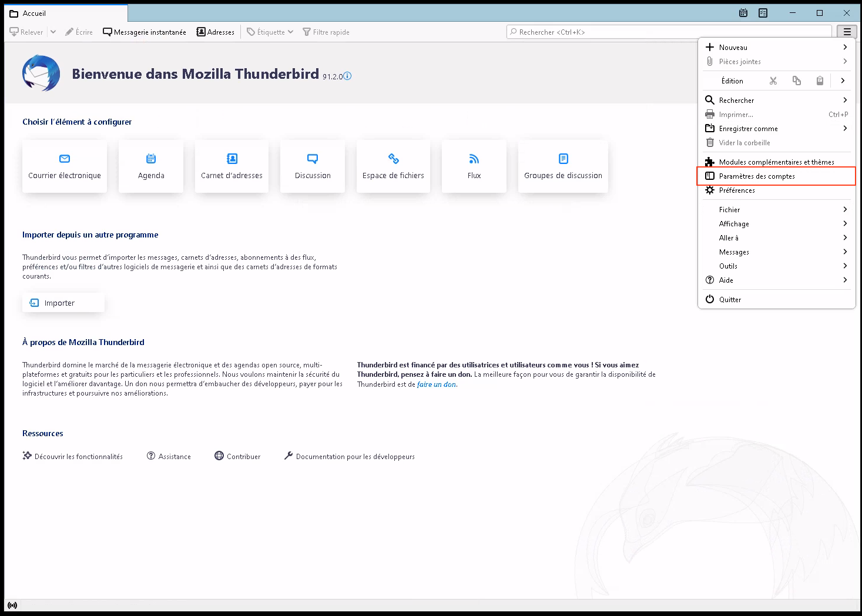Choose Quitter from the menu
Viewport: 862px width, 616px height.
(x=730, y=299)
